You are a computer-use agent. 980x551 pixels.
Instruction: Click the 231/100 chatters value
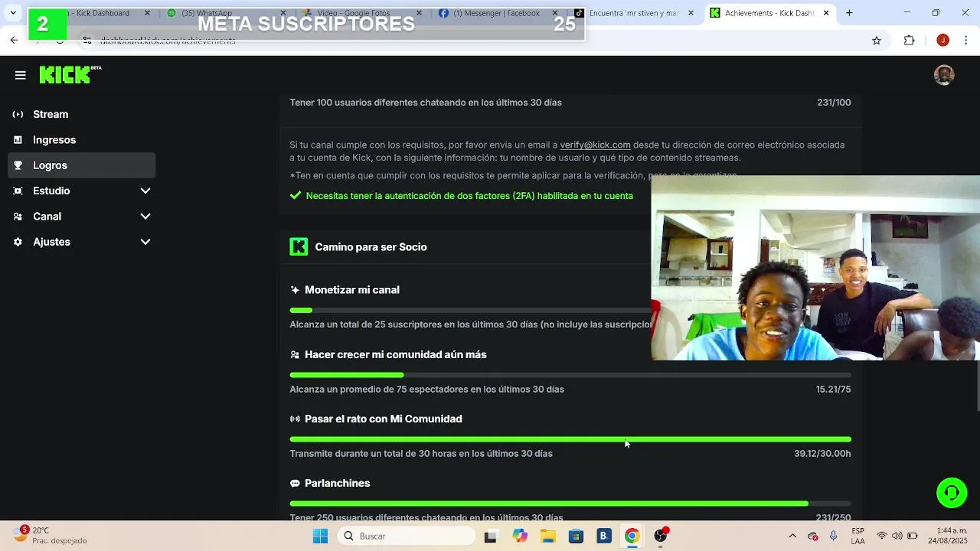click(834, 102)
